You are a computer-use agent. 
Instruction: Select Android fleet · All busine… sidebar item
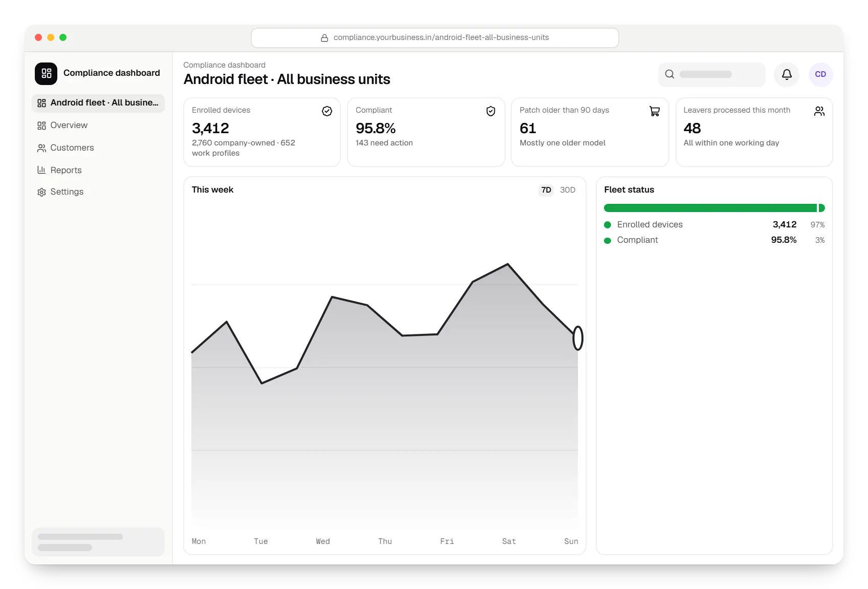coord(98,103)
